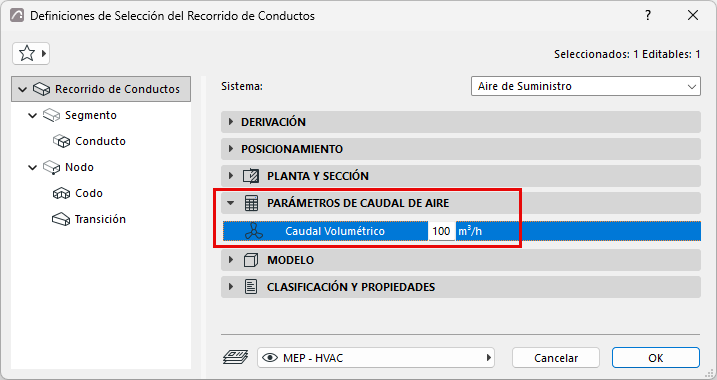
Task: Click the Transición icon in tree
Action: tap(61, 219)
